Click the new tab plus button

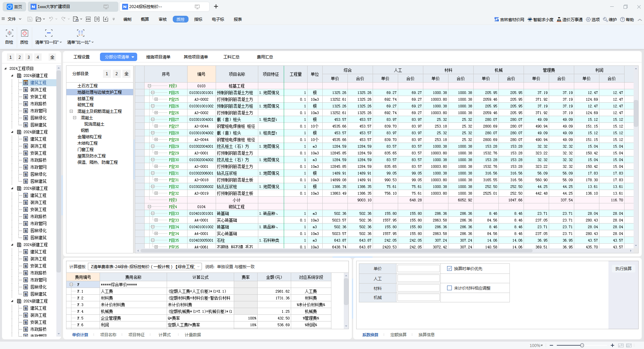point(216,6)
